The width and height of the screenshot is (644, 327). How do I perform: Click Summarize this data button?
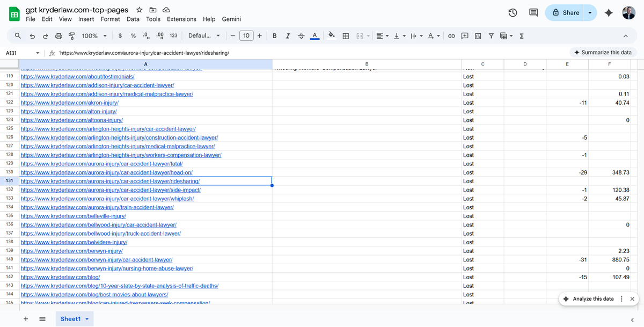603,53
